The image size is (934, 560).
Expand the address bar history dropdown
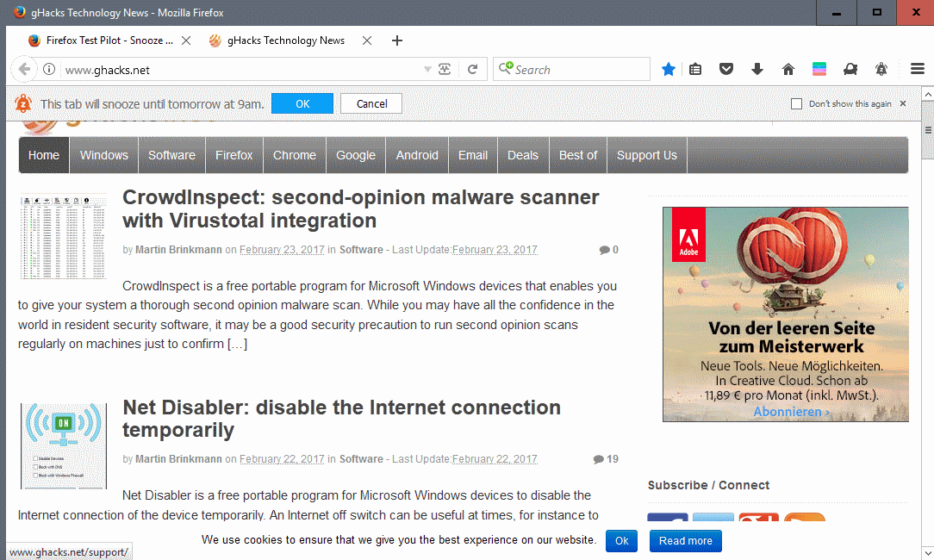tap(427, 70)
